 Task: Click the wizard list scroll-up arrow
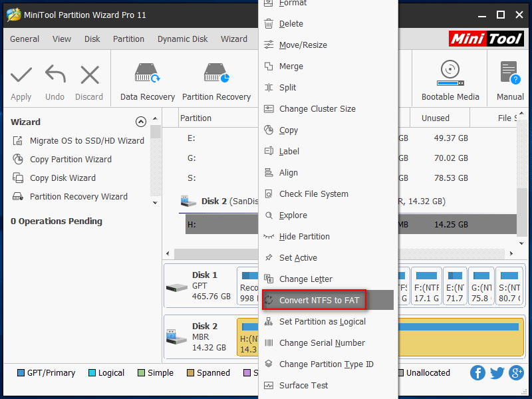(155, 118)
